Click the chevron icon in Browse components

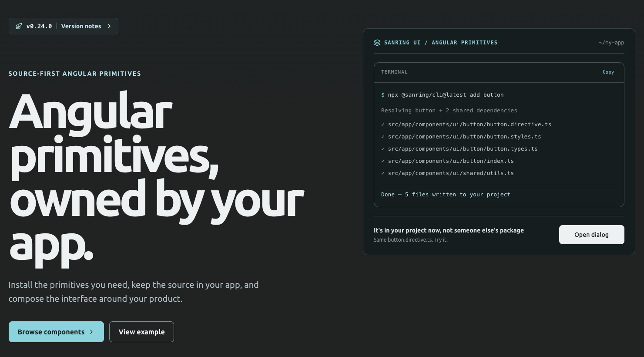91,332
